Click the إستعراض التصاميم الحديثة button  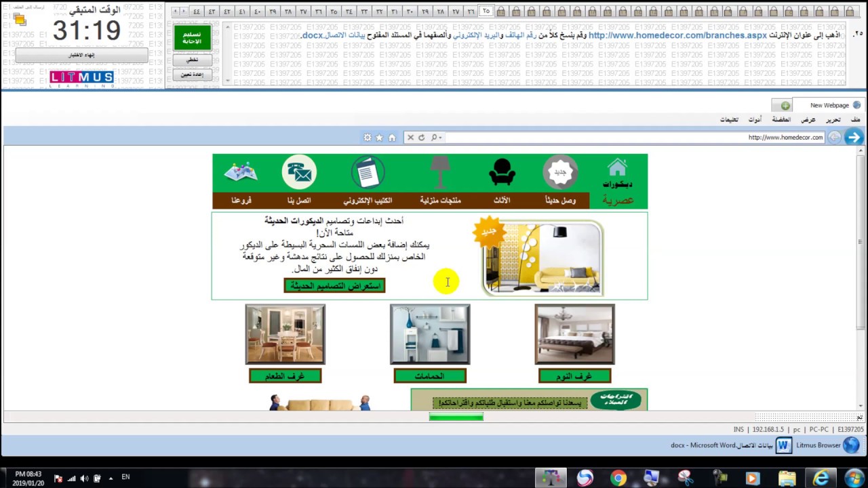tap(334, 286)
